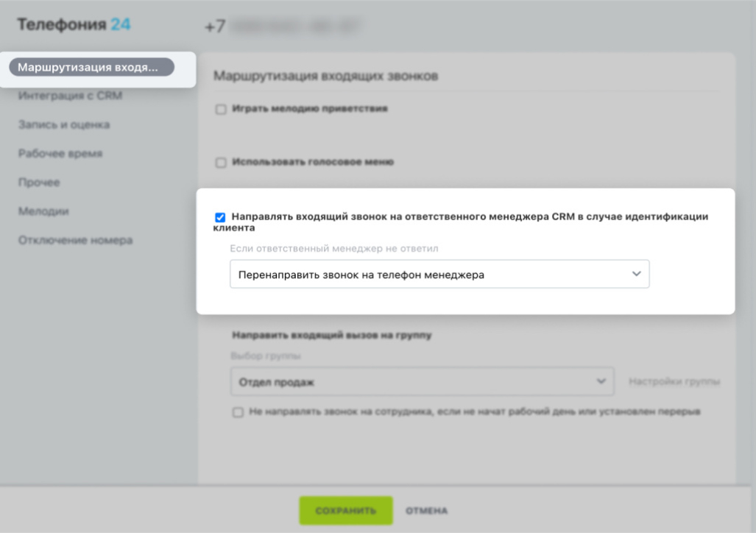Click the Отмена button
This screenshot has width=756, height=533.
(426, 510)
